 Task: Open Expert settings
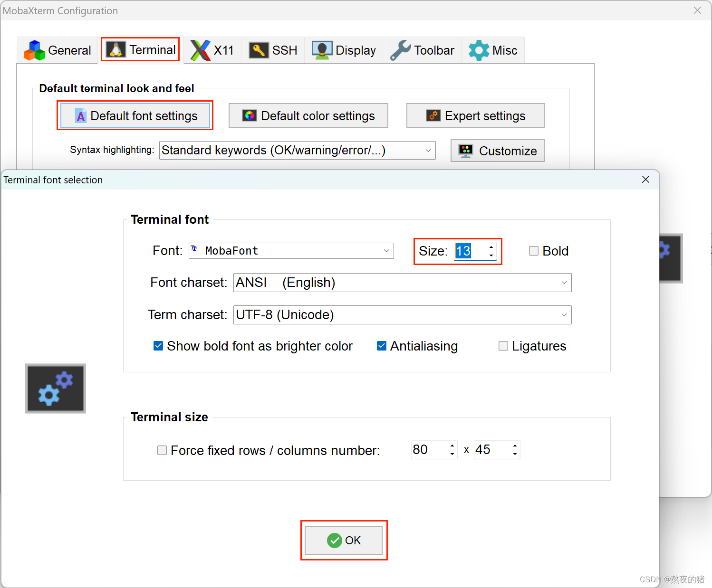475,115
